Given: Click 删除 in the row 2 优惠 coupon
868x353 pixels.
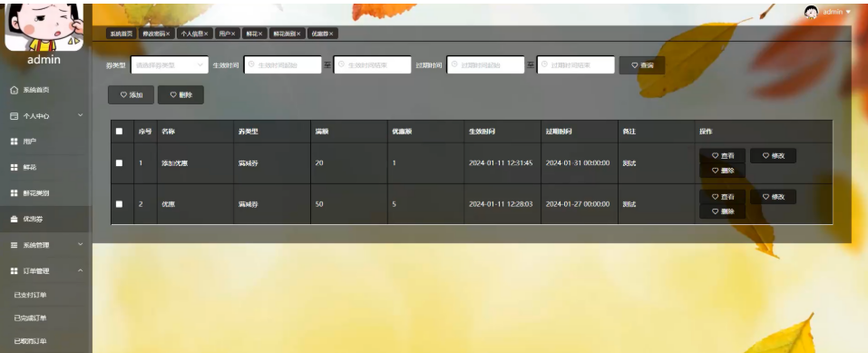Looking at the screenshot, I should 722,211.
